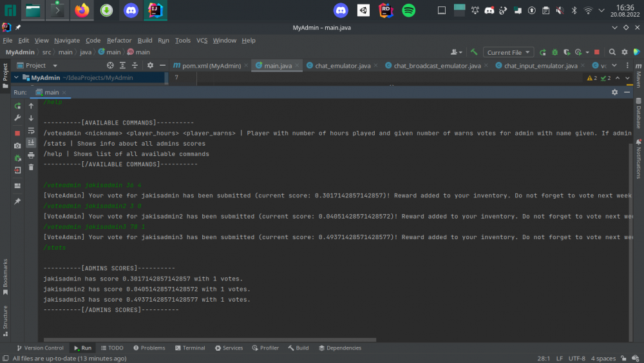644x363 pixels.
Task: Toggle the Database side panel
Action: point(639,113)
